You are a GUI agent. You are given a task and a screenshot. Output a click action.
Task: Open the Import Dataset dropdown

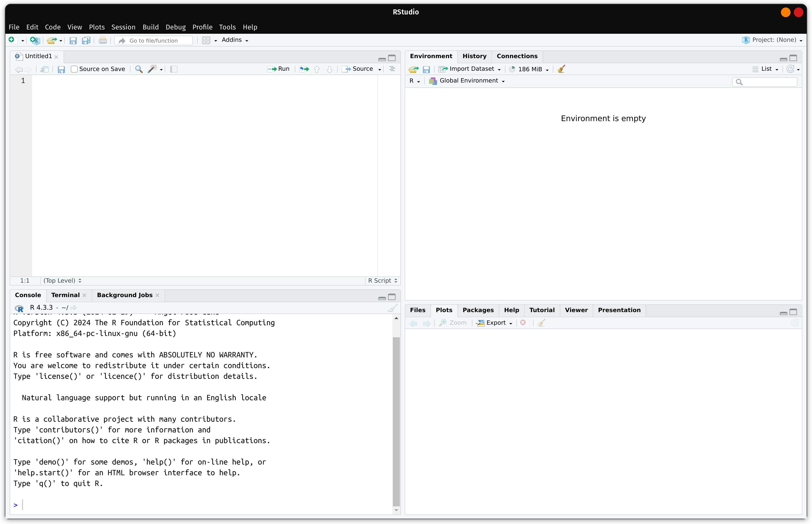470,69
